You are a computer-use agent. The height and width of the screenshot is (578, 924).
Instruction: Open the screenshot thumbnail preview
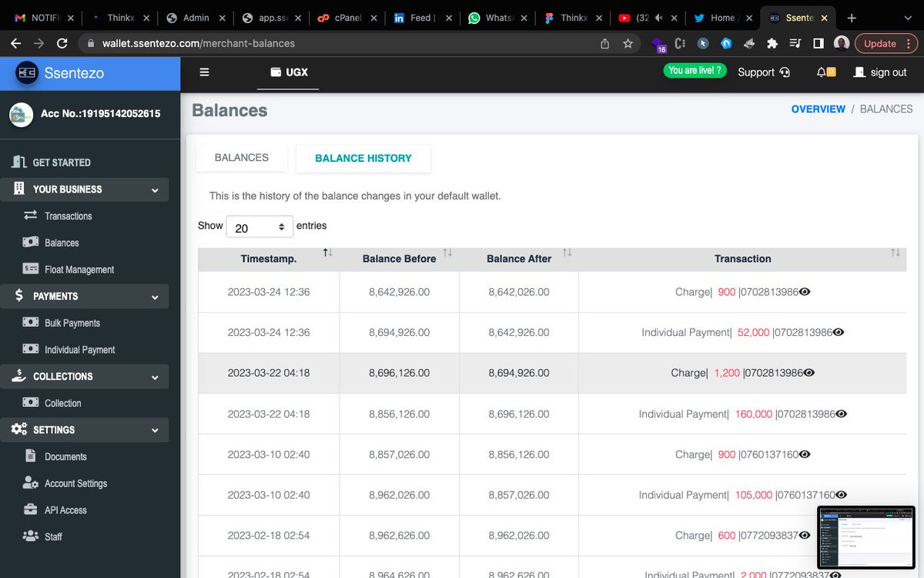[x=865, y=537]
